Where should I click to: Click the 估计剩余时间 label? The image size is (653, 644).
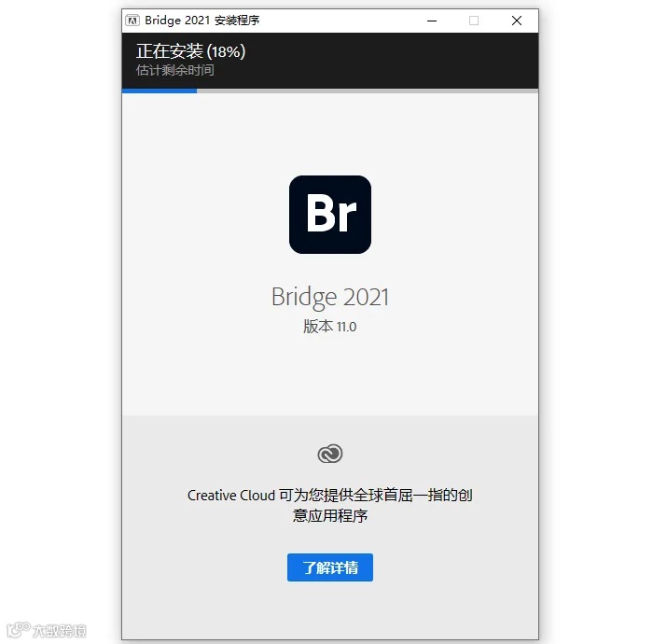click(175, 70)
